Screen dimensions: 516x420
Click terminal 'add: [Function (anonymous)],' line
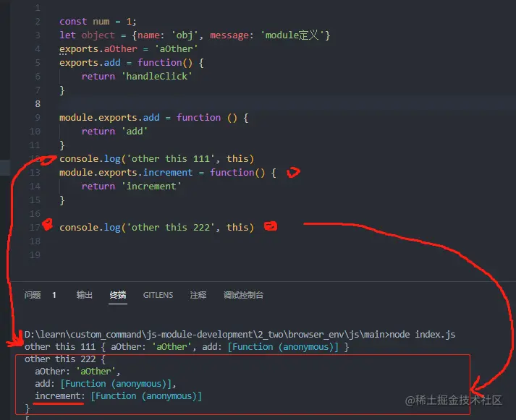coord(106,384)
